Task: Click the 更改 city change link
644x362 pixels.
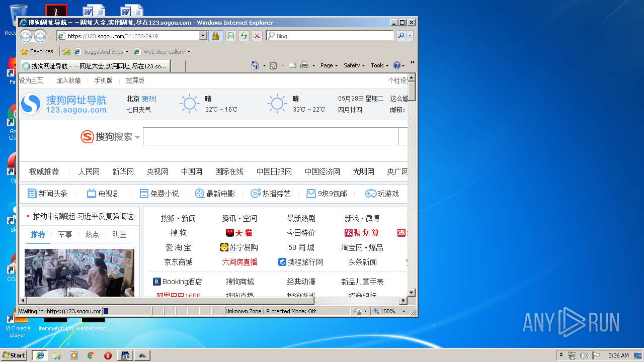Action: (149, 99)
